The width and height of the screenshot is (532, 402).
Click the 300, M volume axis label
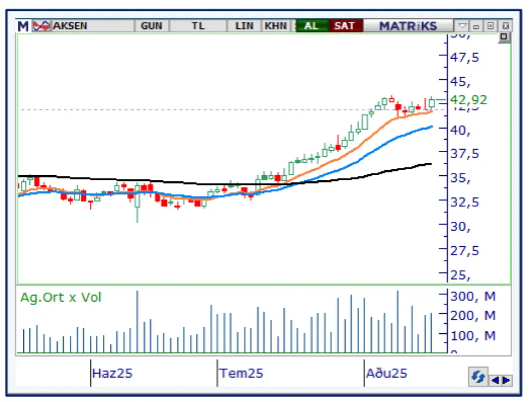click(x=473, y=297)
